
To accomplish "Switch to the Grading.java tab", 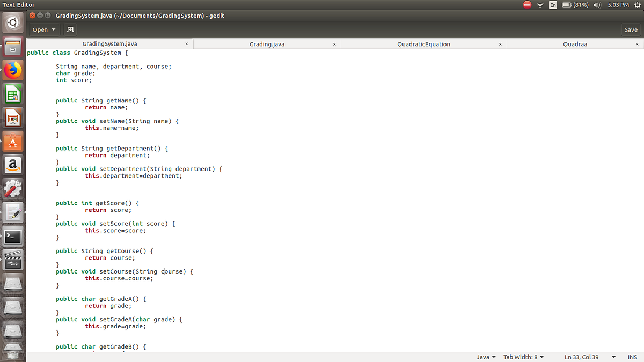I will (x=267, y=44).
